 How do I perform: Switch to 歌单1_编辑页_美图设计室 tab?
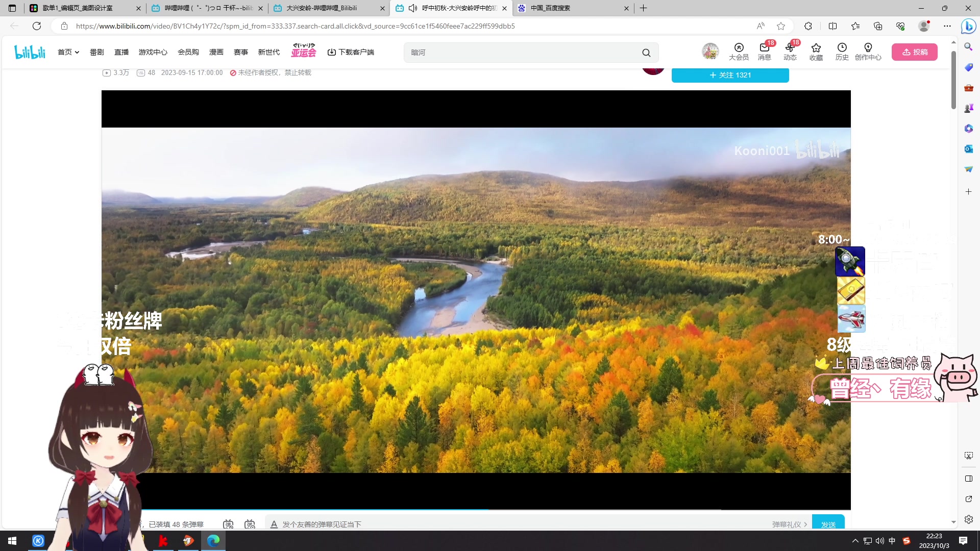[85, 8]
